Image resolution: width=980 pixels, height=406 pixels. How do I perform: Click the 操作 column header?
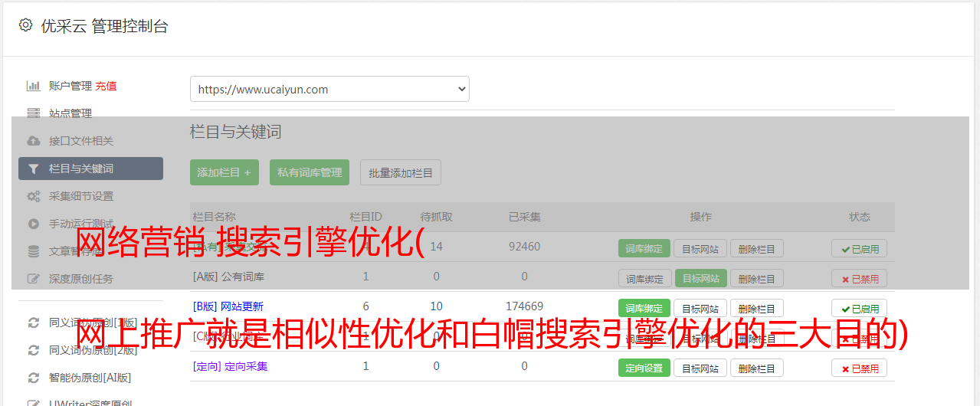pyautogui.click(x=701, y=217)
